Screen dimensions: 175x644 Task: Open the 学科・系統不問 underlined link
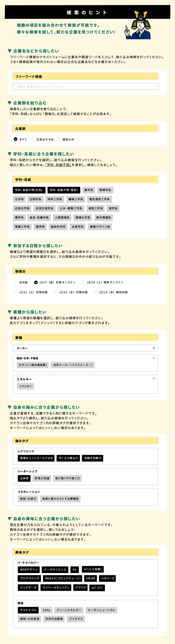coord(58,165)
